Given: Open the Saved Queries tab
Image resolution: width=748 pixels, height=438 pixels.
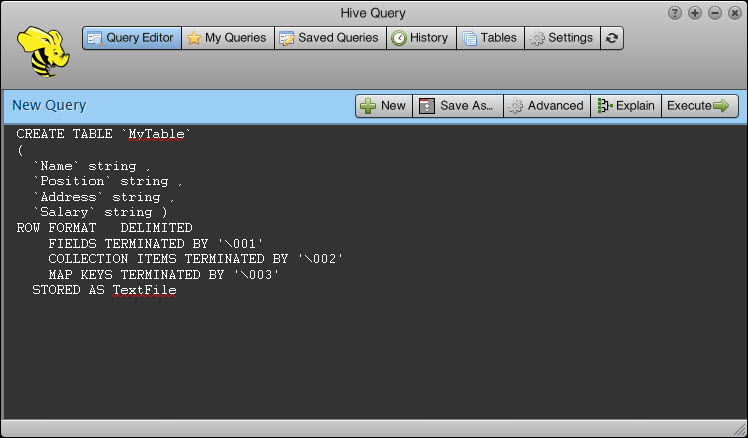Looking at the screenshot, I should 329,38.
